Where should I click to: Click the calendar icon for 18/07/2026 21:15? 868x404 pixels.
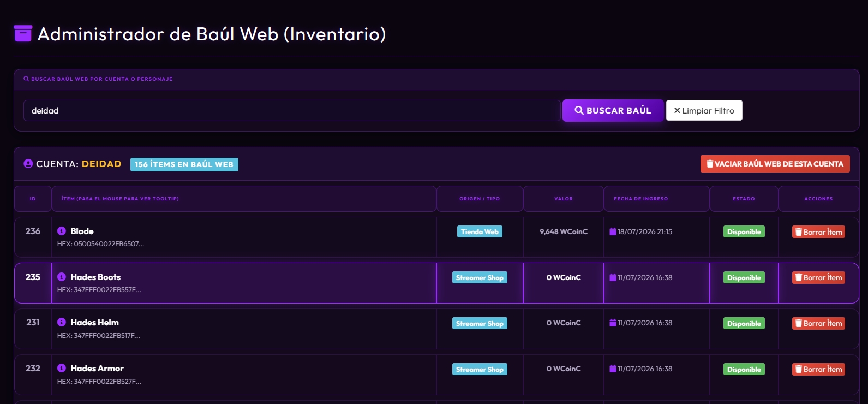(x=613, y=231)
